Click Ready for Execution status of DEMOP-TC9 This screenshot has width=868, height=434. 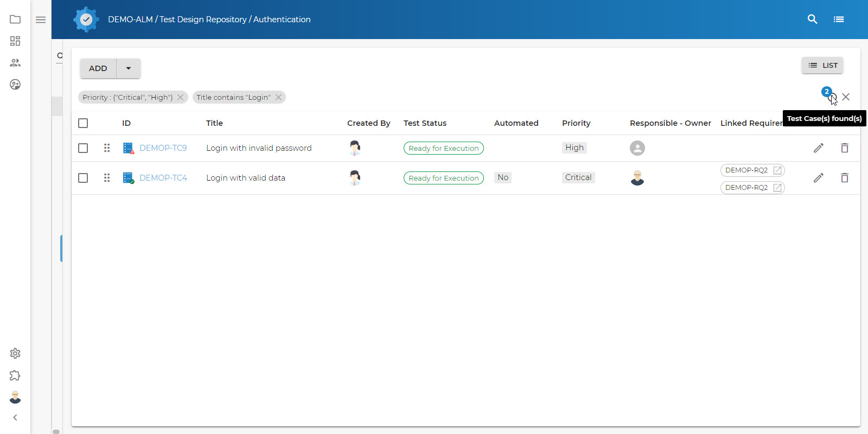pos(444,148)
